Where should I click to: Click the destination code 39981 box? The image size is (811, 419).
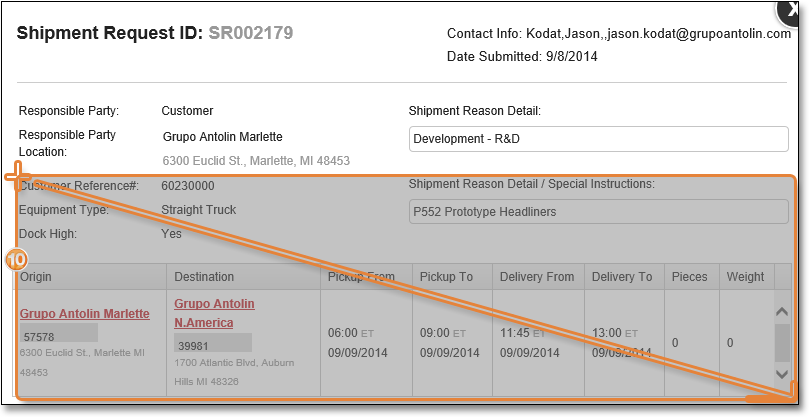click(x=213, y=347)
